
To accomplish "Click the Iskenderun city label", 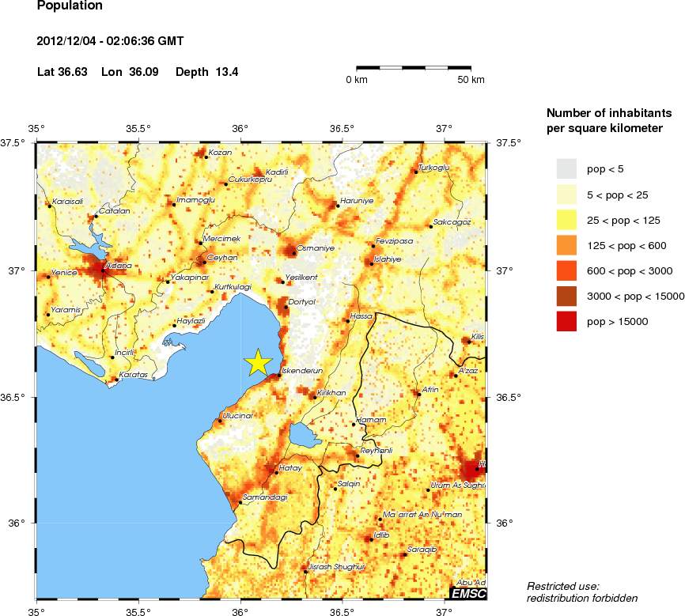I will point(302,371).
